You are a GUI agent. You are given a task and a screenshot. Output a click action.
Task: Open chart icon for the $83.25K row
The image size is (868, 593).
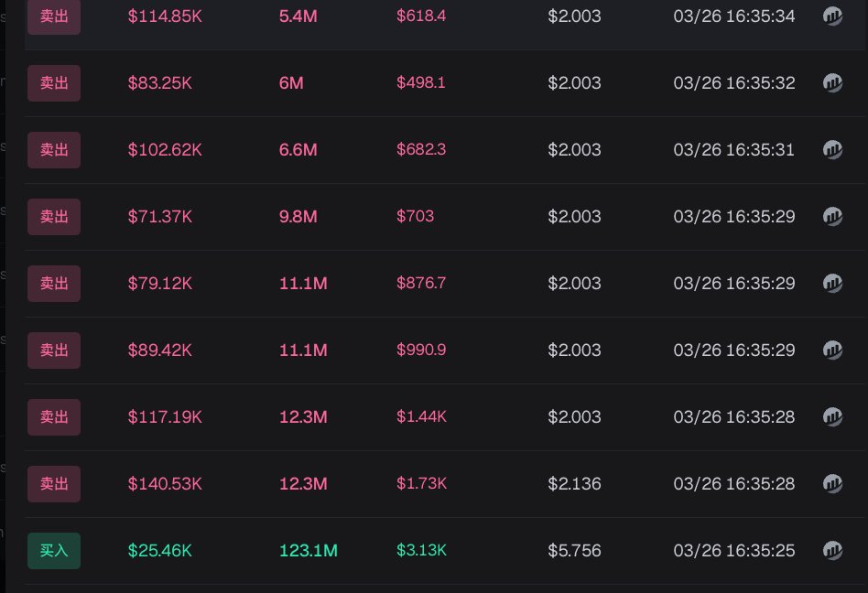coord(832,83)
